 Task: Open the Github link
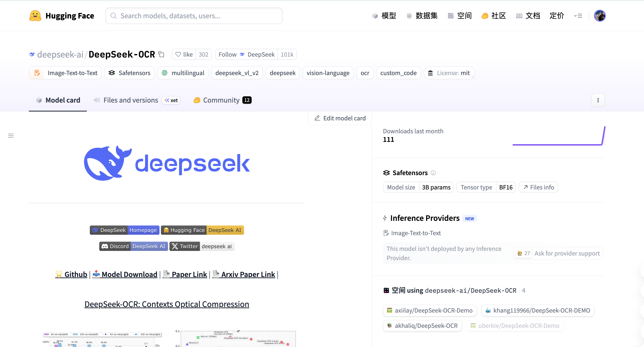pos(71,274)
